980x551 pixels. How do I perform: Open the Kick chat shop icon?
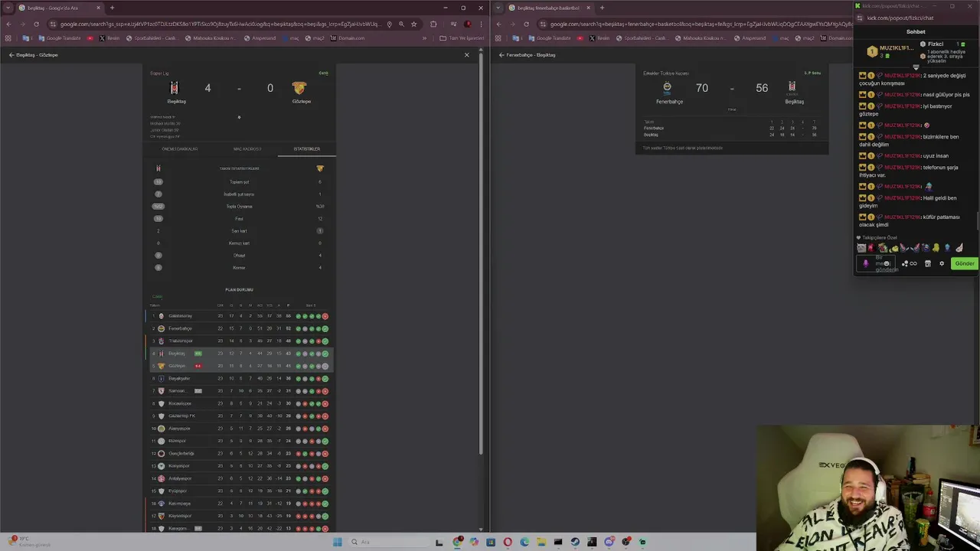point(927,264)
